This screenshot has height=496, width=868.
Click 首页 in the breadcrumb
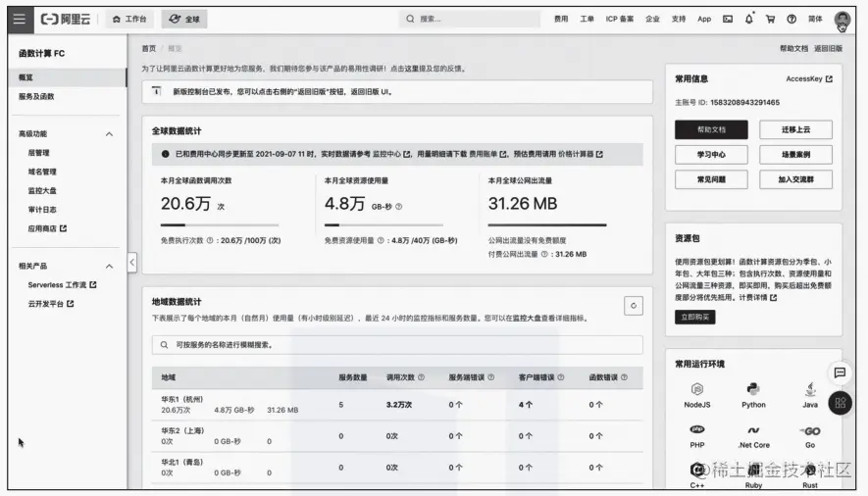click(149, 49)
